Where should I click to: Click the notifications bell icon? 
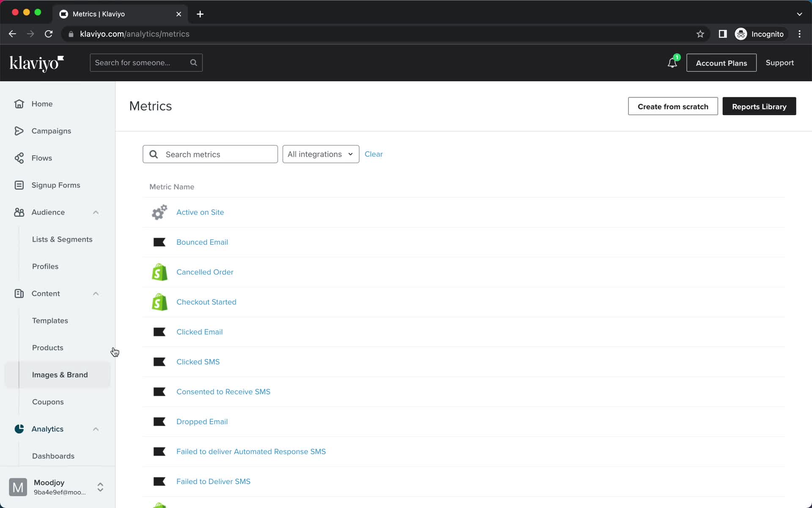point(672,63)
